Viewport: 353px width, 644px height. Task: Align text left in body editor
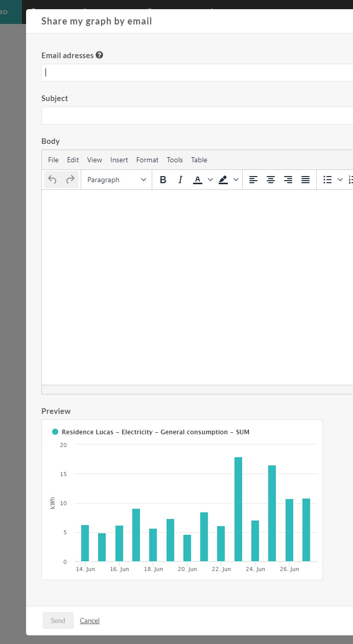pos(253,180)
